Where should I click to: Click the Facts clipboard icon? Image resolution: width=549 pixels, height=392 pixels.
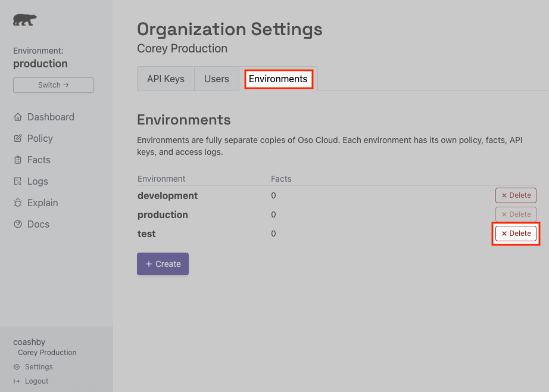18,160
